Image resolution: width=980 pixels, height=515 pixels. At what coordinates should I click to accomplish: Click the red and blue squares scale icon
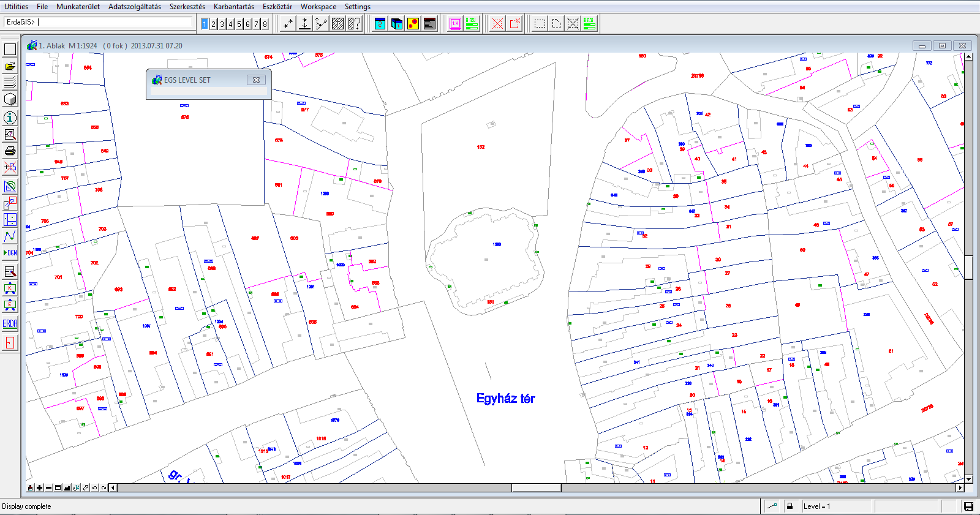click(x=10, y=203)
